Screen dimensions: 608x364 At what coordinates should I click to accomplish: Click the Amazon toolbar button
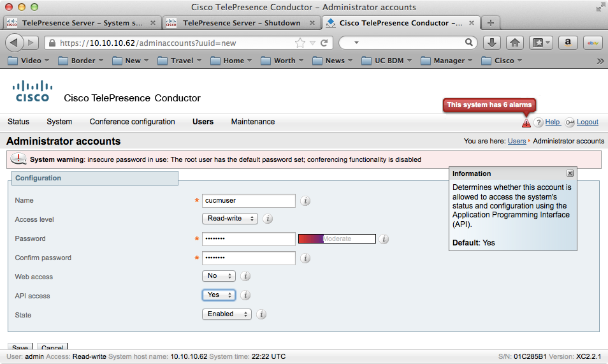click(568, 43)
